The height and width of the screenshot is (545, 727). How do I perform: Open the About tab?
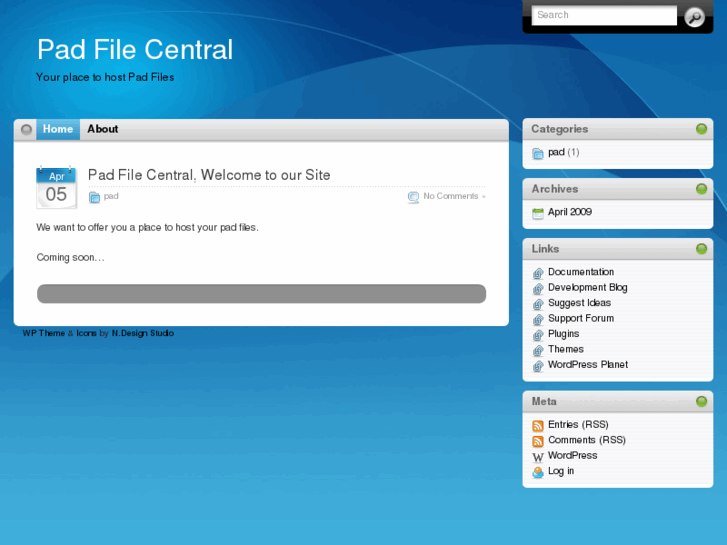coord(102,129)
